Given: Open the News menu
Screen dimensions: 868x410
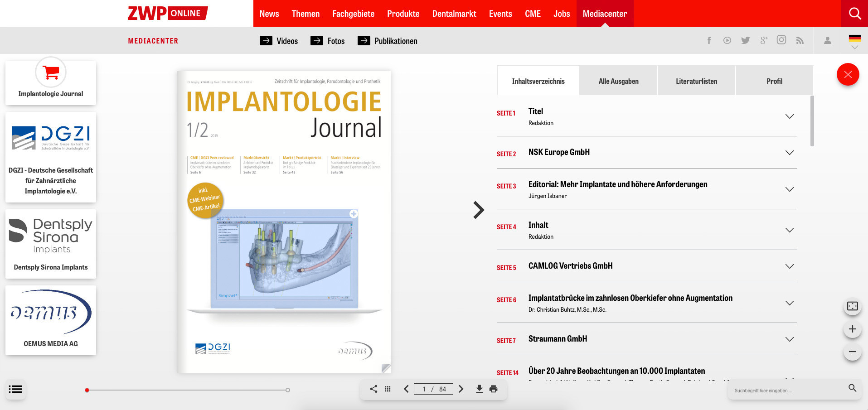Looking at the screenshot, I should click(x=269, y=14).
